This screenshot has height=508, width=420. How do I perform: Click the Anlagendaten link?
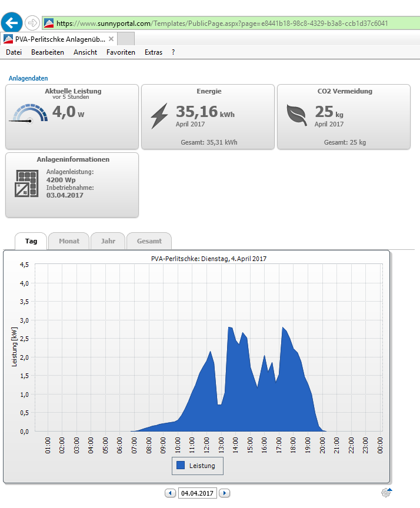click(x=28, y=78)
